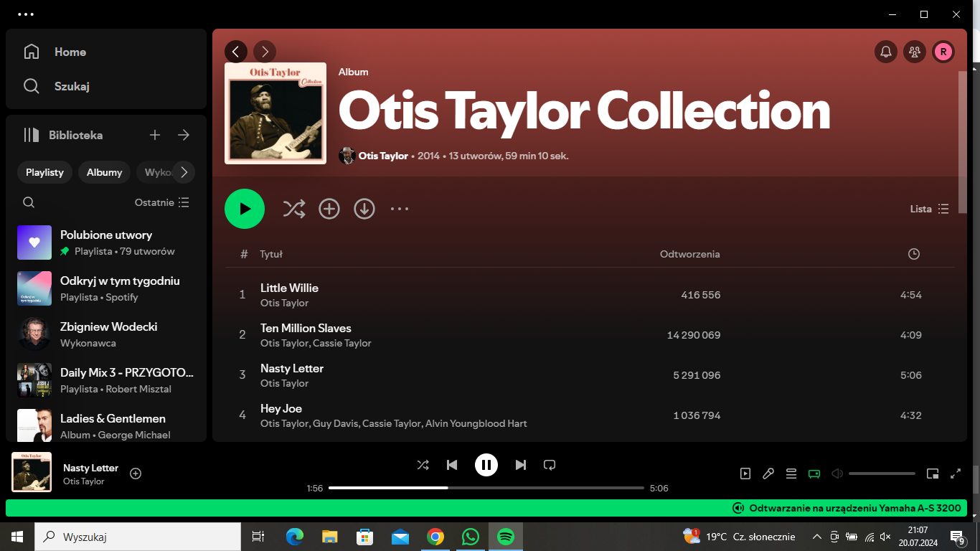
Task: Enable shuffle for this album
Action: (294, 209)
